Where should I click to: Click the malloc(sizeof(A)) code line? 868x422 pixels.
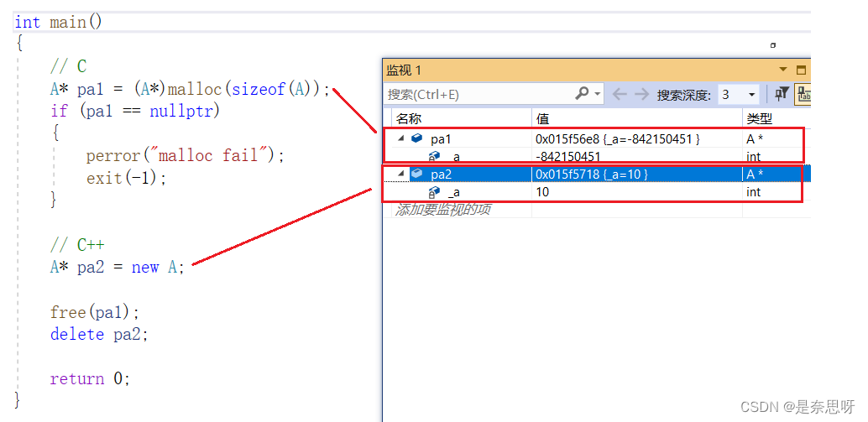click(x=190, y=89)
